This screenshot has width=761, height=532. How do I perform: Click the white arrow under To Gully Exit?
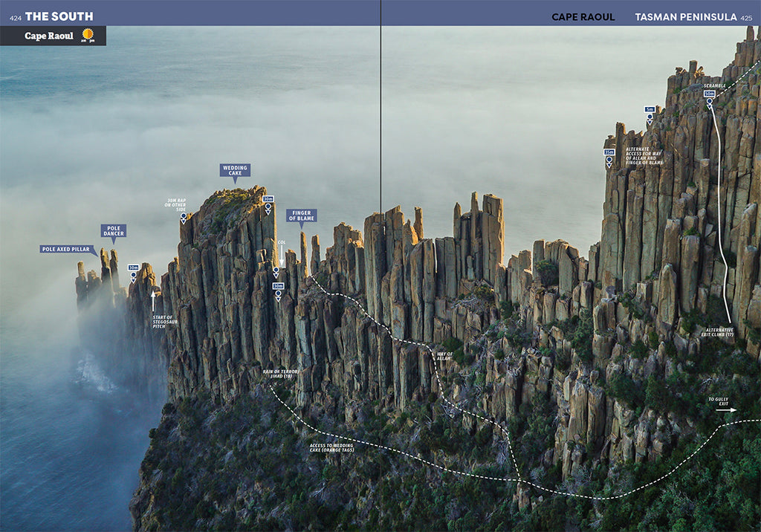(x=727, y=409)
